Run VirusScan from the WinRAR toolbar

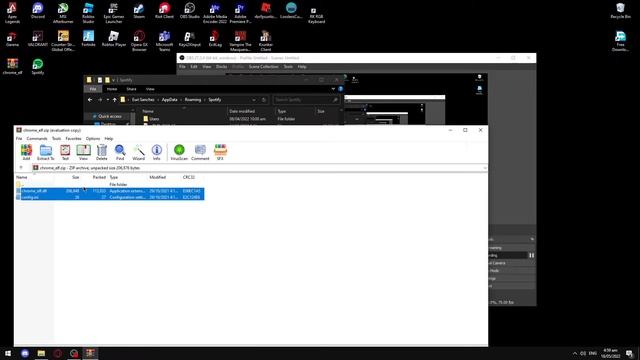179,152
